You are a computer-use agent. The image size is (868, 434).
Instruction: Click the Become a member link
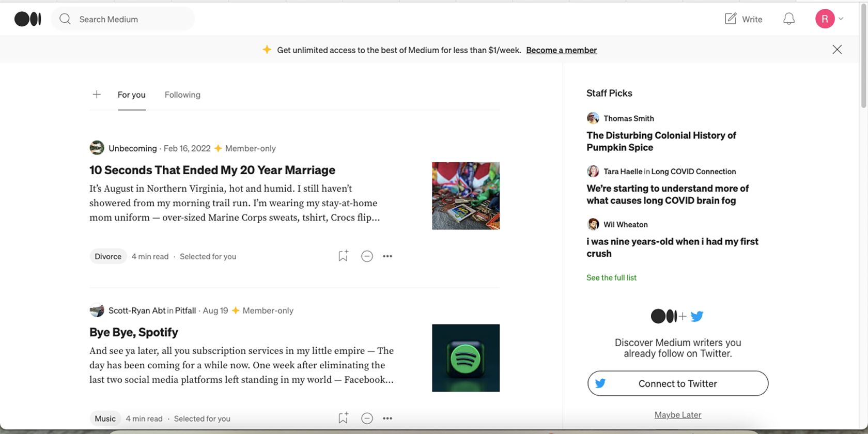point(561,50)
